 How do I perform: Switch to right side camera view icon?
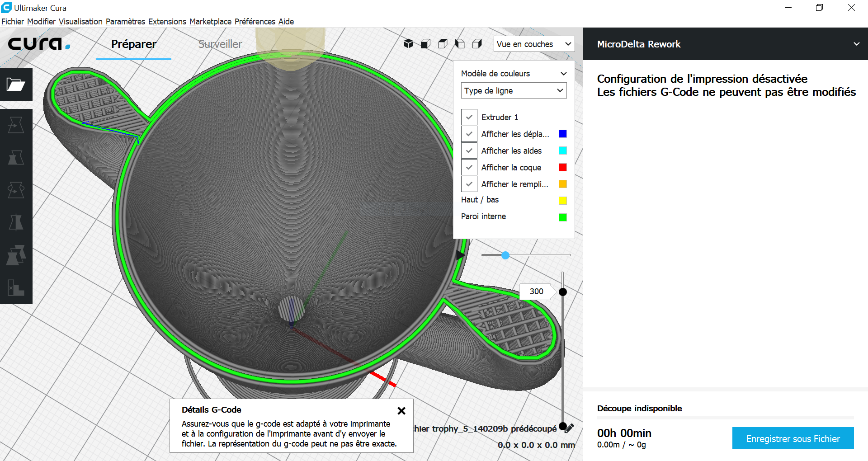tap(477, 43)
